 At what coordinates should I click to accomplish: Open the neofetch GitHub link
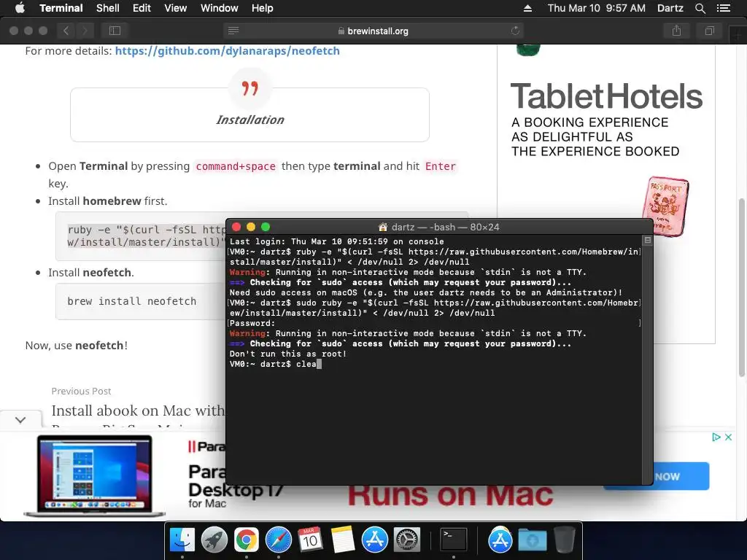pos(228,51)
